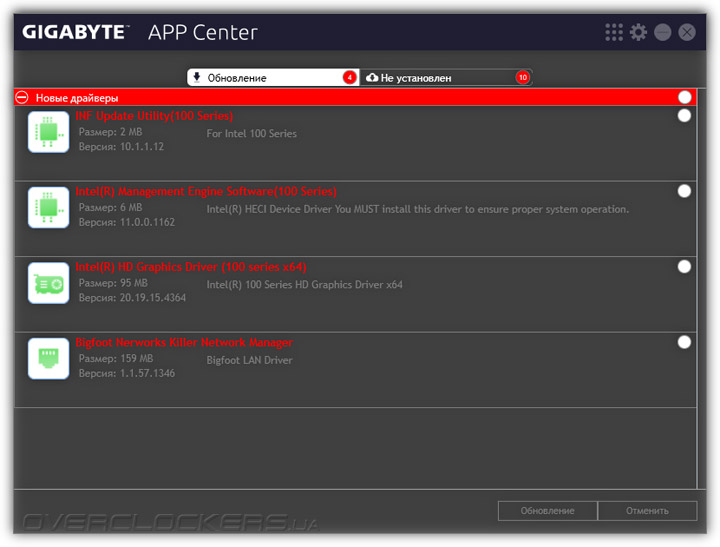Minimize the APP Center window
This screenshot has width=720, height=547.
(663, 32)
